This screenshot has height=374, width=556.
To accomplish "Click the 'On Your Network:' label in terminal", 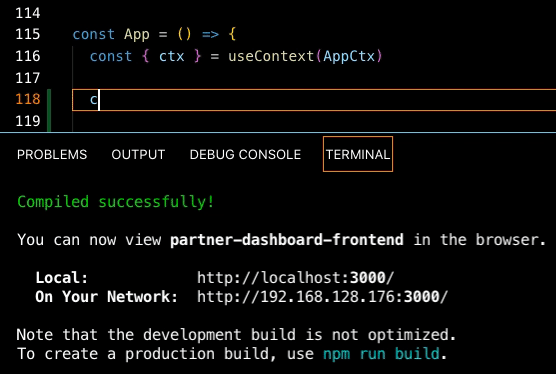I will click(106, 296).
